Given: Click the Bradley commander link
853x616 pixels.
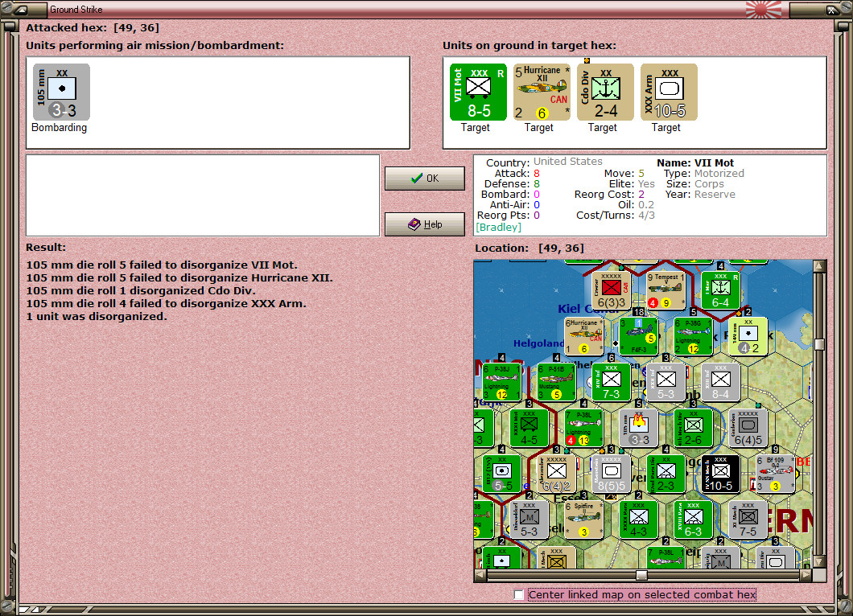Looking at the screenshot, I should (x=498, y=227).
